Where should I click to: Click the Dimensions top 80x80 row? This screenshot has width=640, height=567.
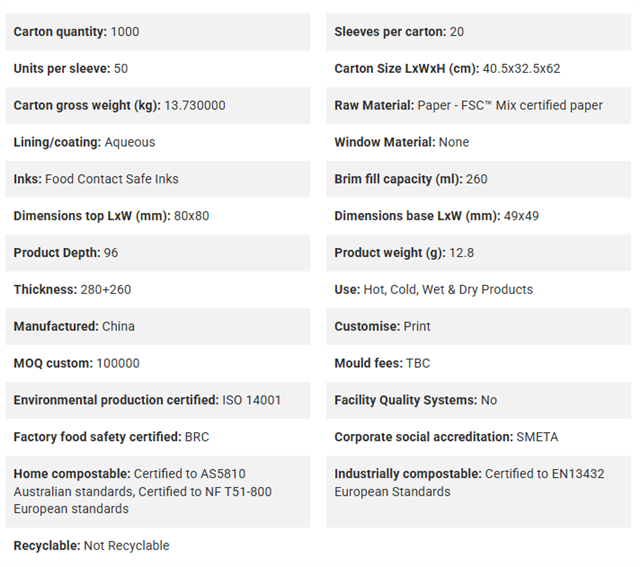pyautogui.click(x=158, y=216)
